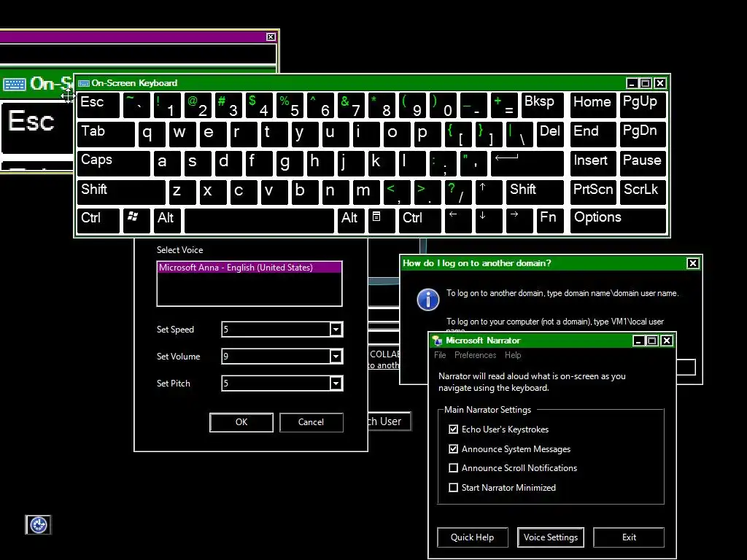Click the plus equals key
This screenshot has width=747, height=560.
click(504, 106)
